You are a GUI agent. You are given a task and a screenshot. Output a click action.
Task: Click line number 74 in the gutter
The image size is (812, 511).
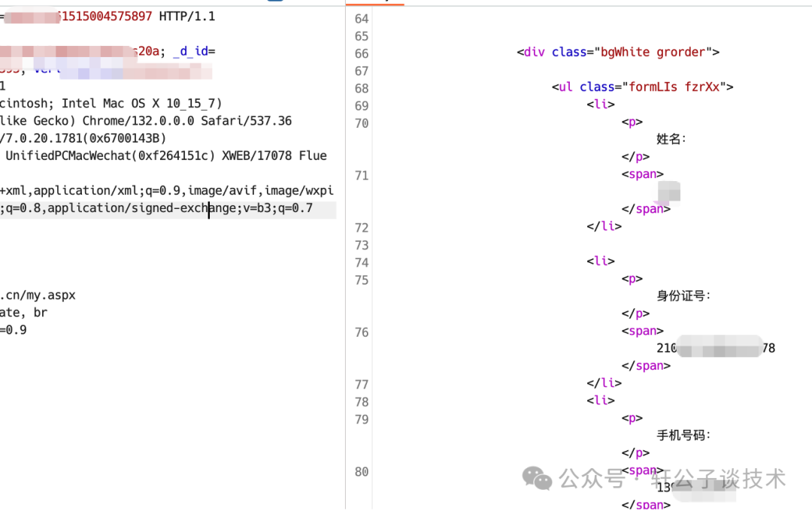click(x=362, y=262)
